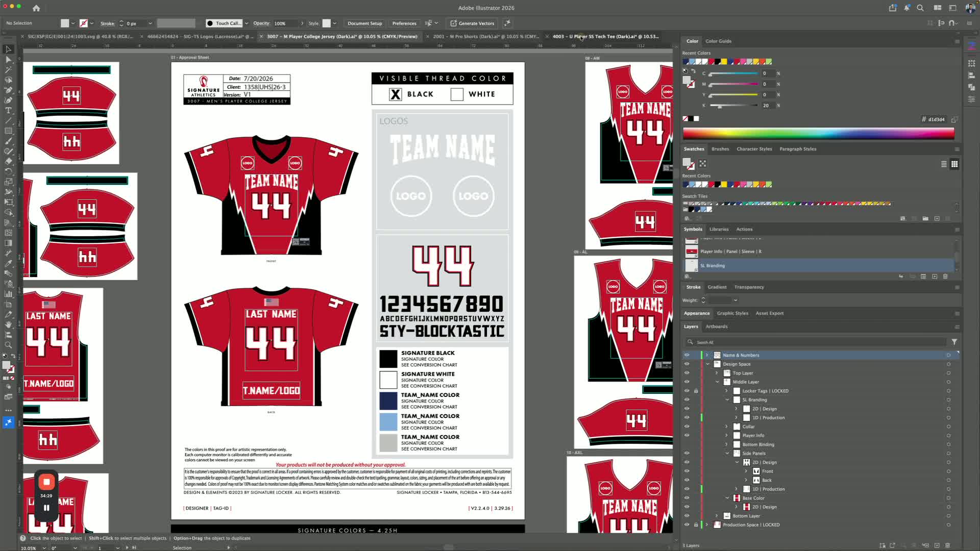980x551 pixels.
Task: Expand the Top Layer group
Action: point(717,373)
